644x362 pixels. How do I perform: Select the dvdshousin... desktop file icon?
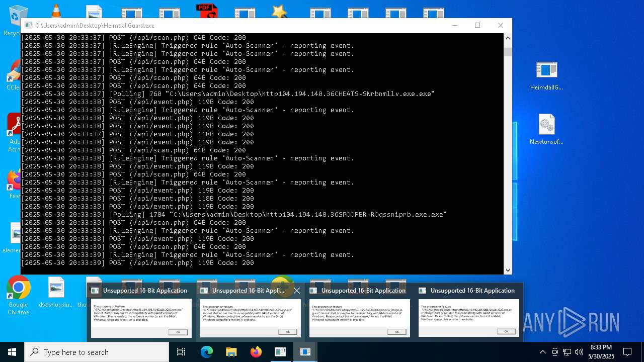point(56,293)
